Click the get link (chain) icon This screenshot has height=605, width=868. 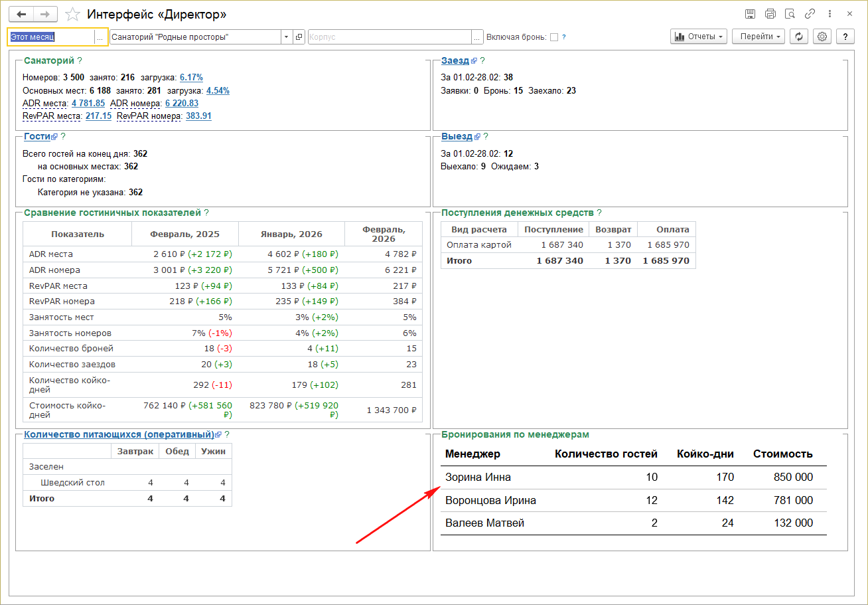[x=810, y=14]
